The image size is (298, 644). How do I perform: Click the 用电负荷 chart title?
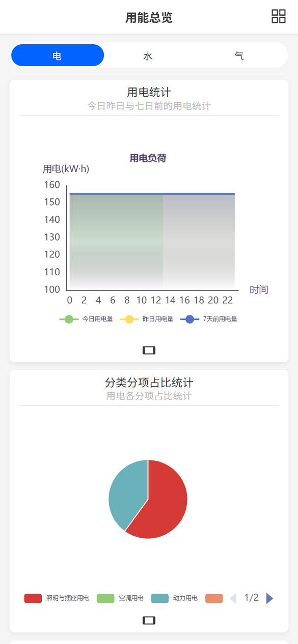tap(148, 158)
